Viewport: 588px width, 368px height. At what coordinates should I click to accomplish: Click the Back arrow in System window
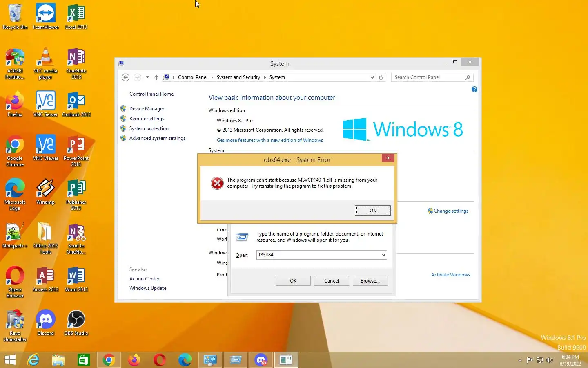[126, 77]
